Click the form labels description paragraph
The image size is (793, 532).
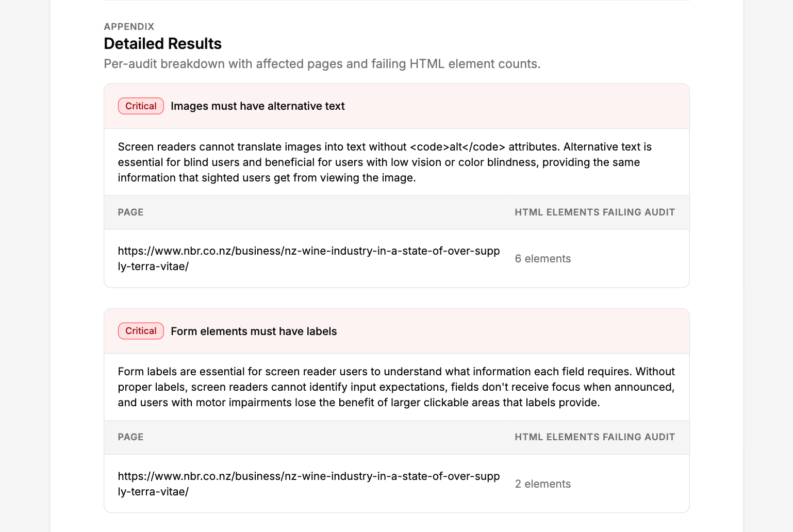[x=396, y=387]
